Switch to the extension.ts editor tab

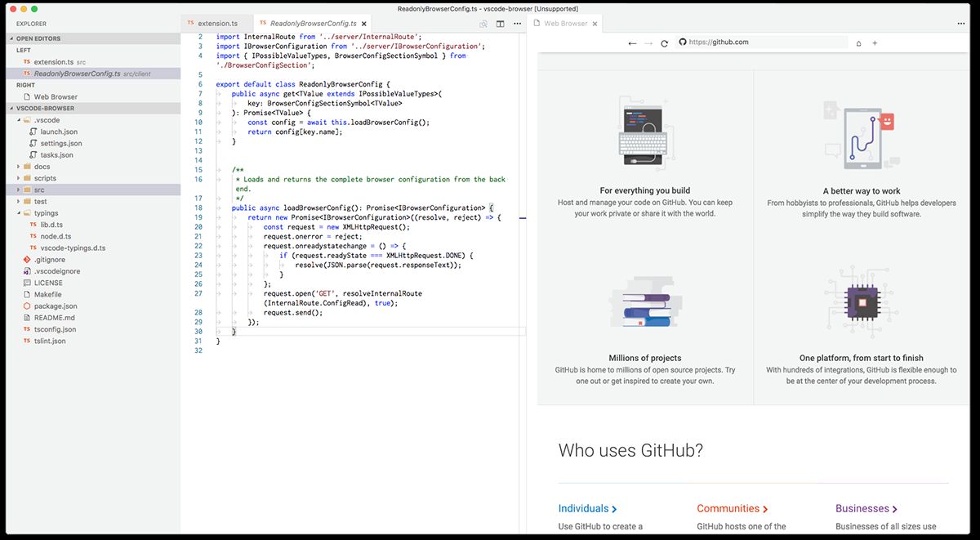point(217,24)
